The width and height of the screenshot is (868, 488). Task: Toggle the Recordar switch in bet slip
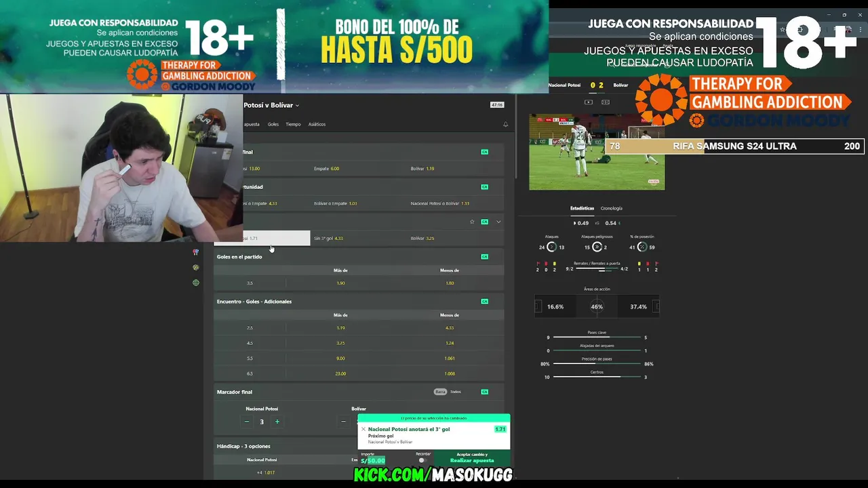click(x=422, y=460)
